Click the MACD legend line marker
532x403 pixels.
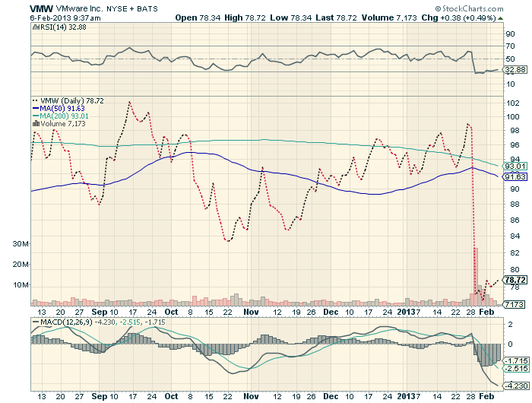click(x=36, y=322)
